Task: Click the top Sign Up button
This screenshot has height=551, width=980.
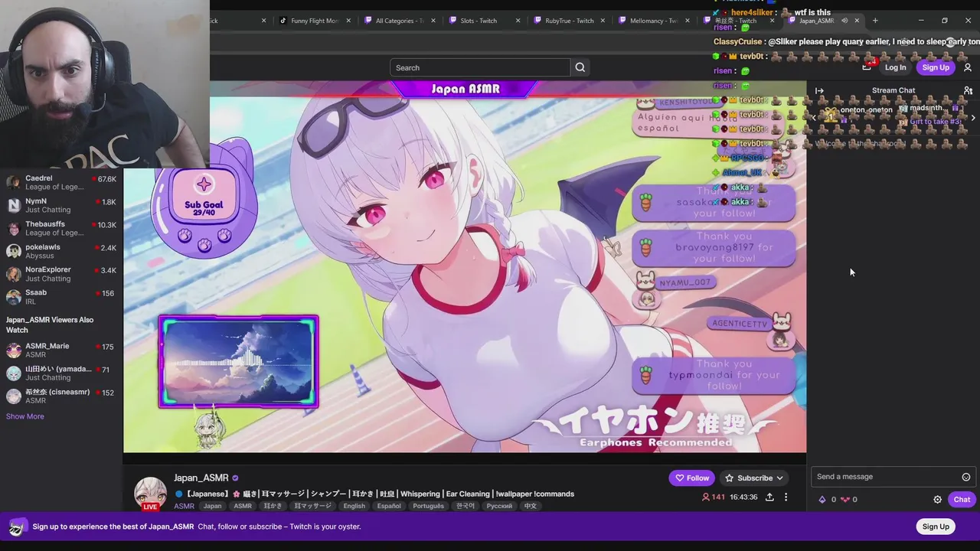Action: coord(936,67)
